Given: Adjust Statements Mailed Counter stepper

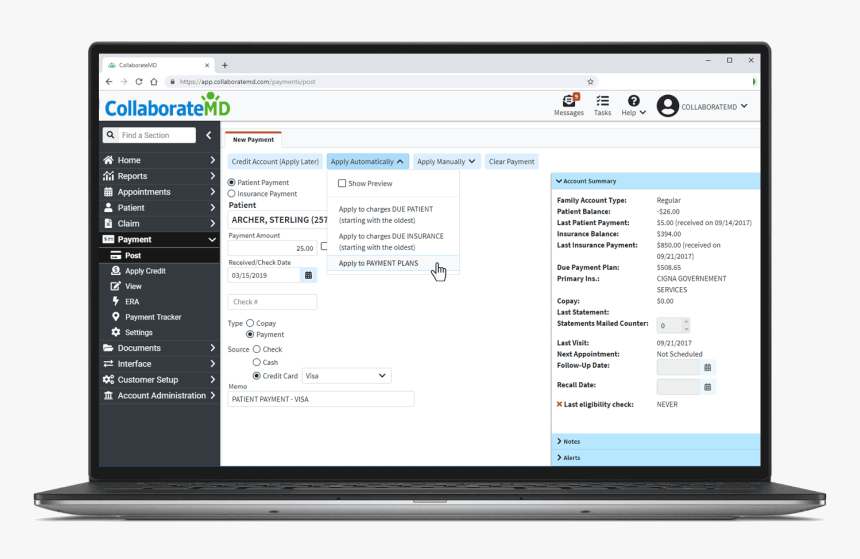Looking at the screenshot, I should coord(686,325).
